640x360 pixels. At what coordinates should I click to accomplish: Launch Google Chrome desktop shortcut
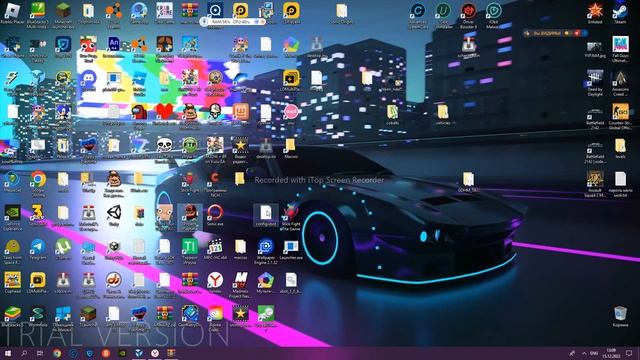pos(38,179)
